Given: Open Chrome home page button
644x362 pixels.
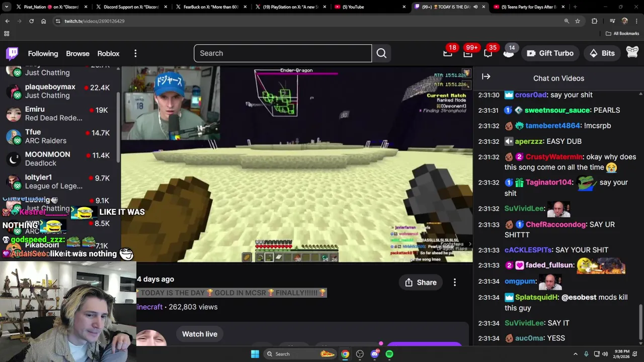Looking at the screenshot, I should (x=43, y=21).
